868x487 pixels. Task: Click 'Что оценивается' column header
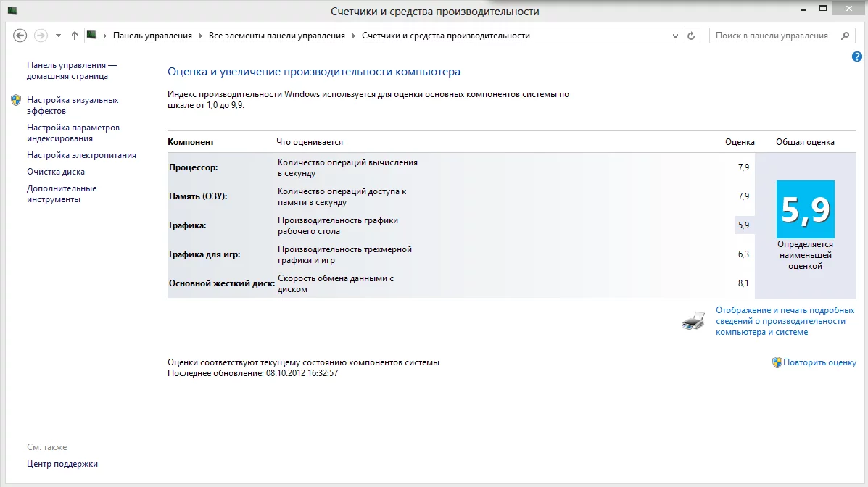(x=310, y=142)
